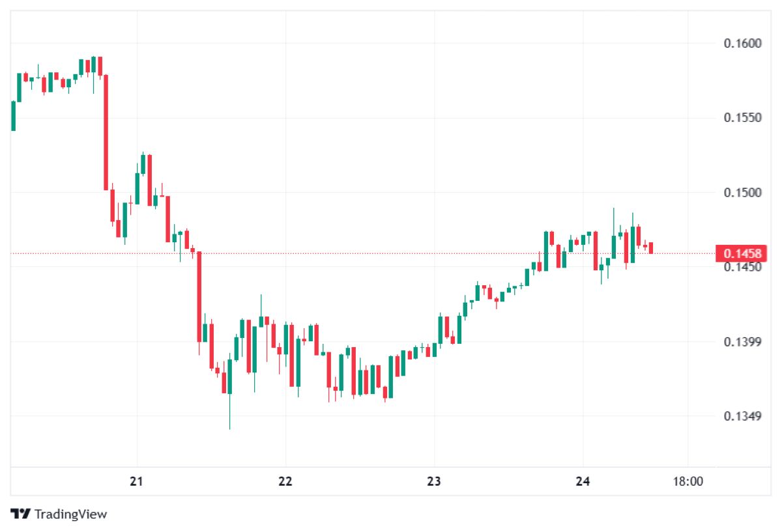Click date label 21 on time axis
Image resolution: width=782 pixels, height=532 pixels.
[x=136, y=482]
